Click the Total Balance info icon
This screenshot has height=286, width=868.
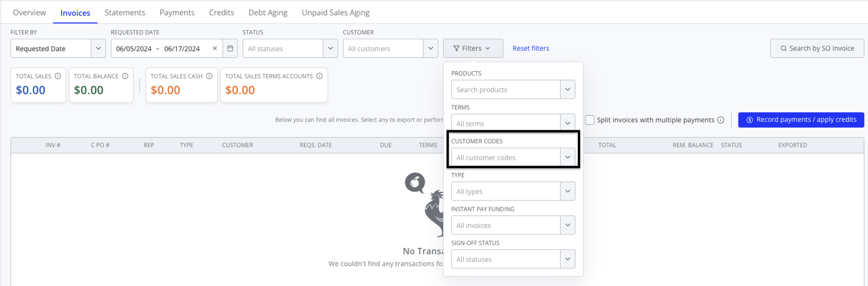click(x=125, y=76)
